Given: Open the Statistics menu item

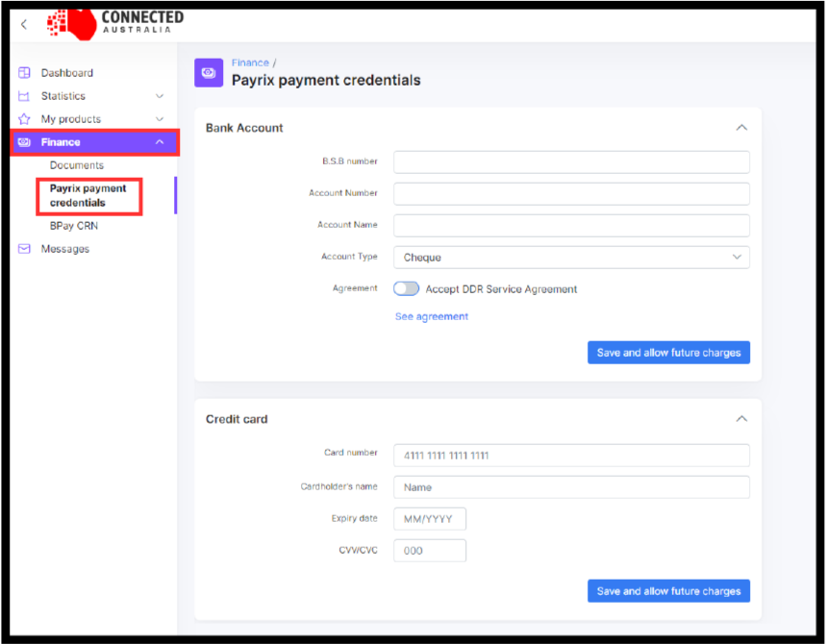Looking at the screenshot, I should pos(63,96).
